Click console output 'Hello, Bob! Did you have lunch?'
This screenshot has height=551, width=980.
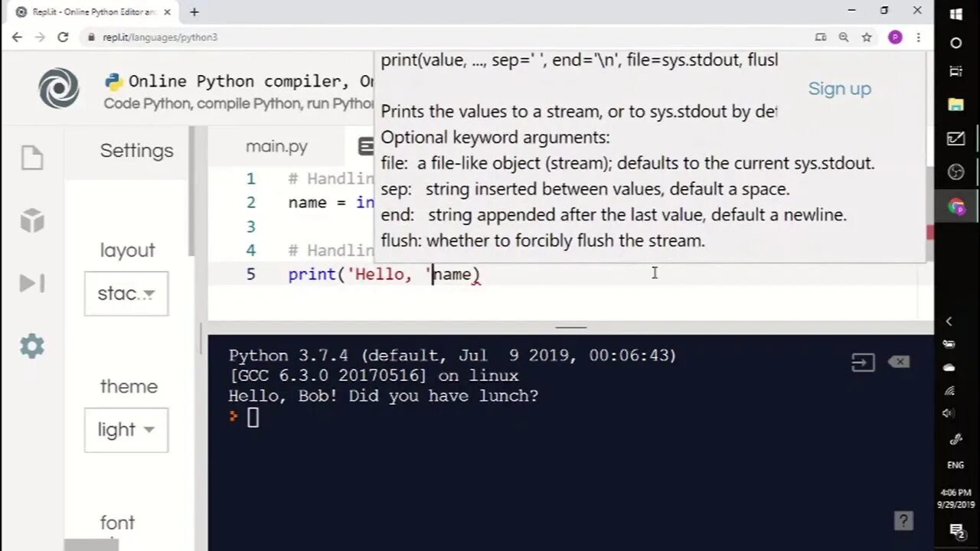[x=384, y=396]
